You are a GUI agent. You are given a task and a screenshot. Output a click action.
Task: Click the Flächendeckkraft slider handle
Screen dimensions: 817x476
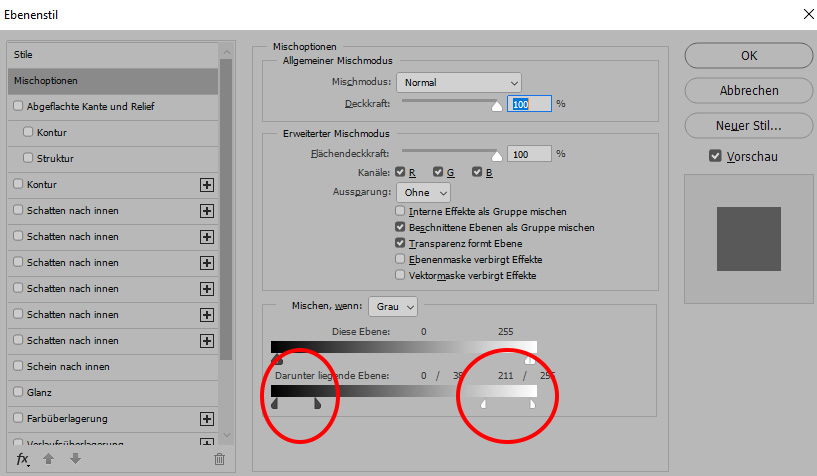[x=497, y=155]
